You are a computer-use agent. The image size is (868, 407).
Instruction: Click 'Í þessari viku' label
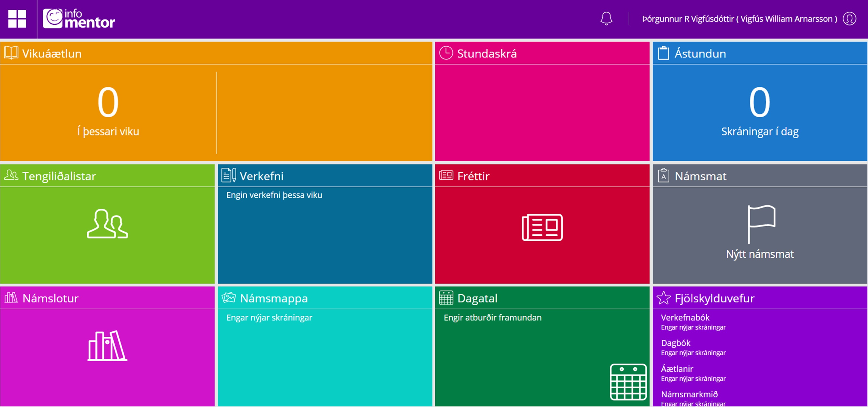coord(108,131)
